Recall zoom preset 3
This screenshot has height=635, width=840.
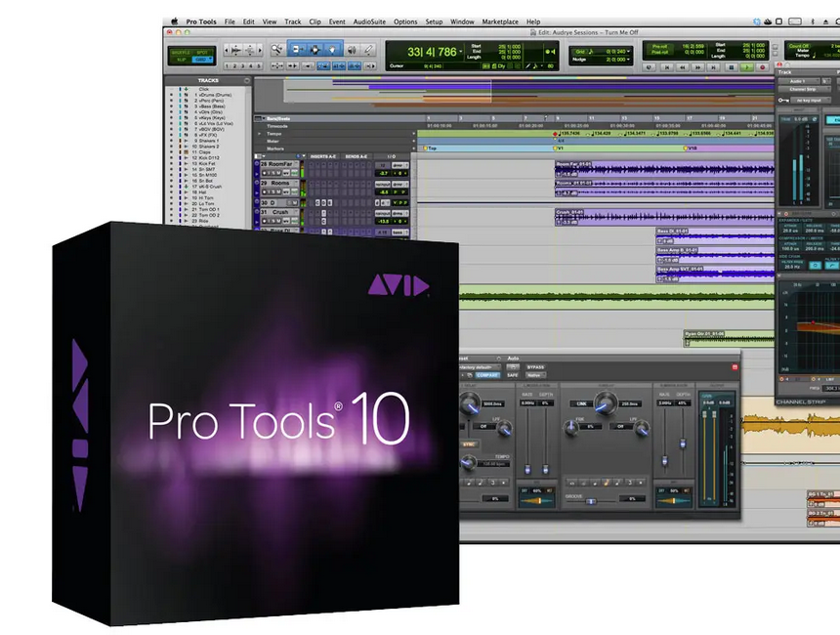click(242, 65)
